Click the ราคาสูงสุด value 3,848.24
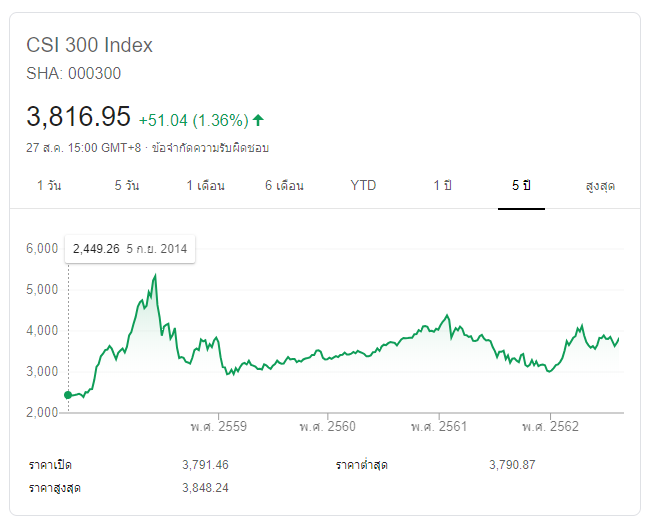 tap(206, 487)
